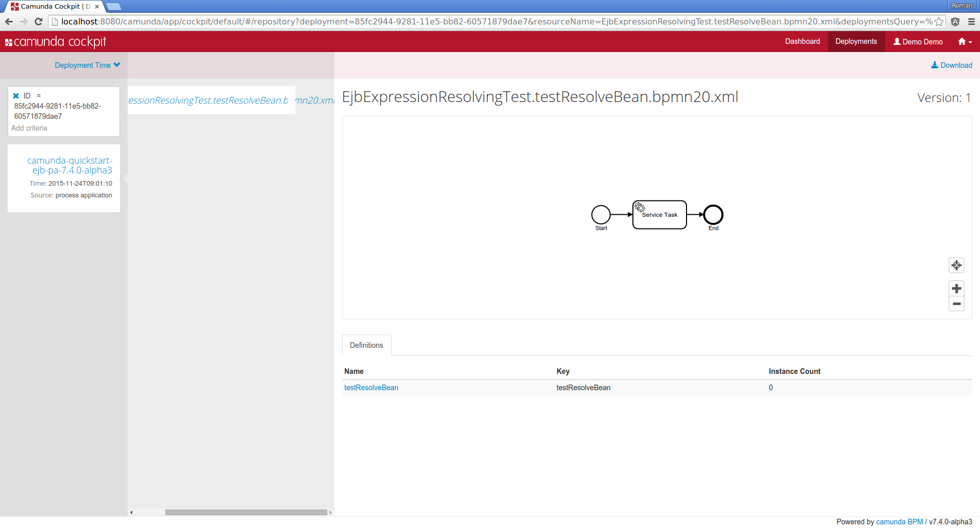Click the scrollbar left arrow
Screen dimensions: 980x532
(x=131, y=512)
